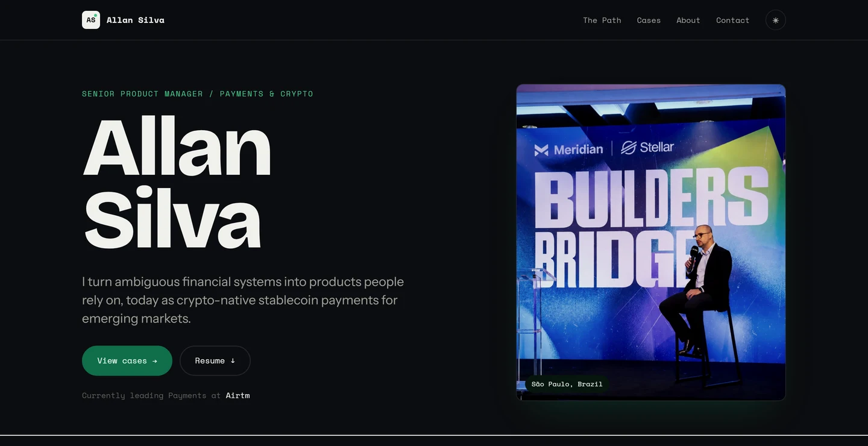Download via the Resume button
Viewport: 868px width, 446px height.
tap(215, 360)
